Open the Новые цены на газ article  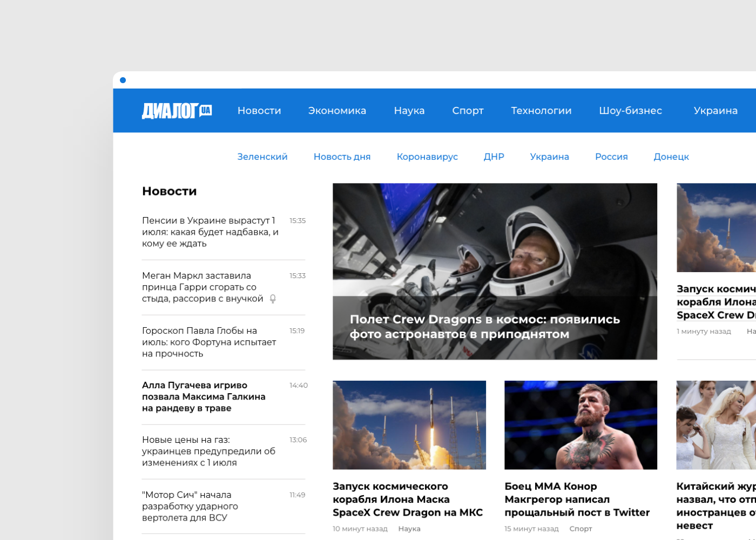pos(209,451)
